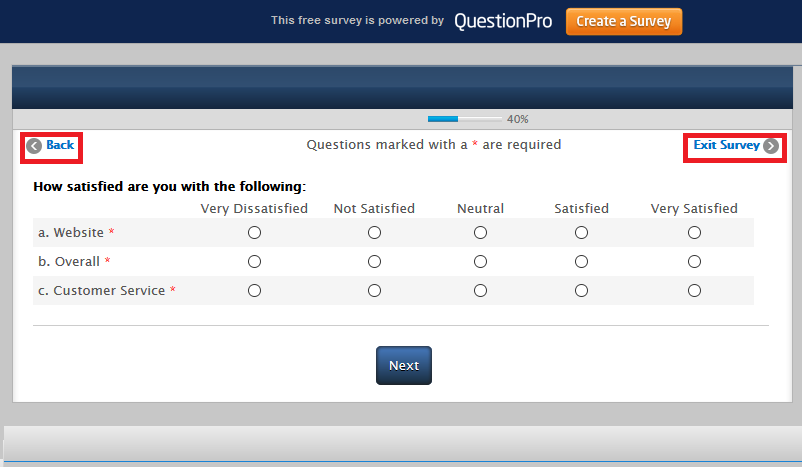This screenshot has height=467, width=802.
Task: Rate Website as Very Dissatisfied
Action: 254,233
